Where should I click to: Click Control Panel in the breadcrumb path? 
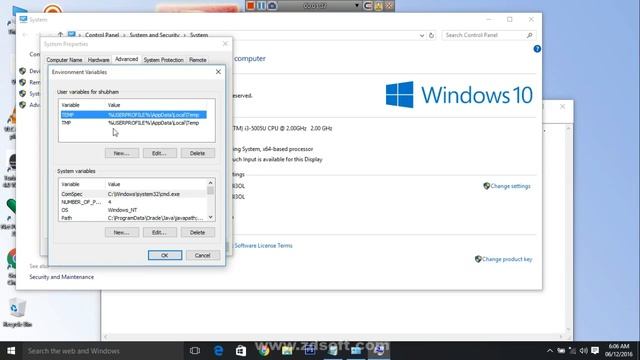click(102, 35)
